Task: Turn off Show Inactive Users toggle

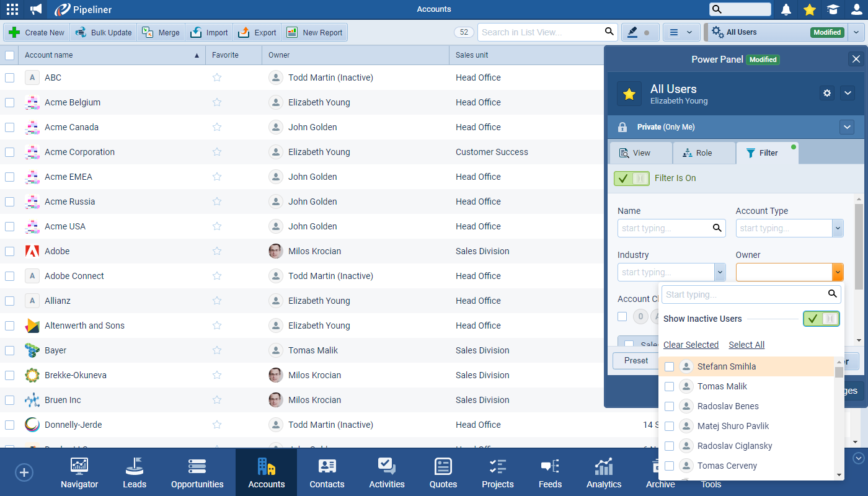Action: click(821, 319)
